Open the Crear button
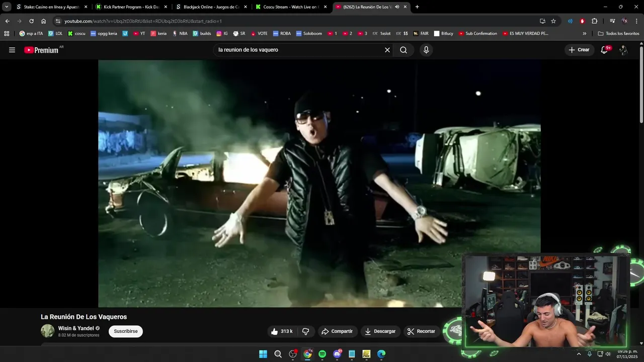The image size is (644, 362). coord(579,50)
